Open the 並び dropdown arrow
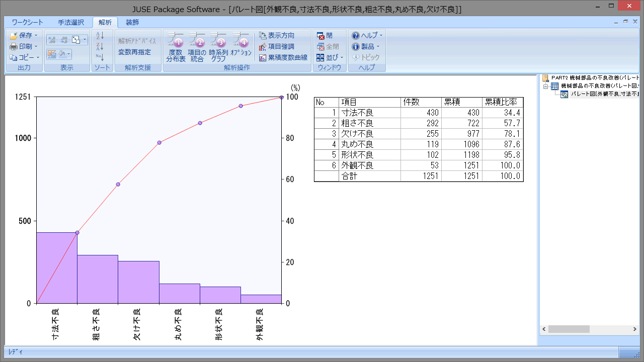644x362 pixels. tap(342, 58)
